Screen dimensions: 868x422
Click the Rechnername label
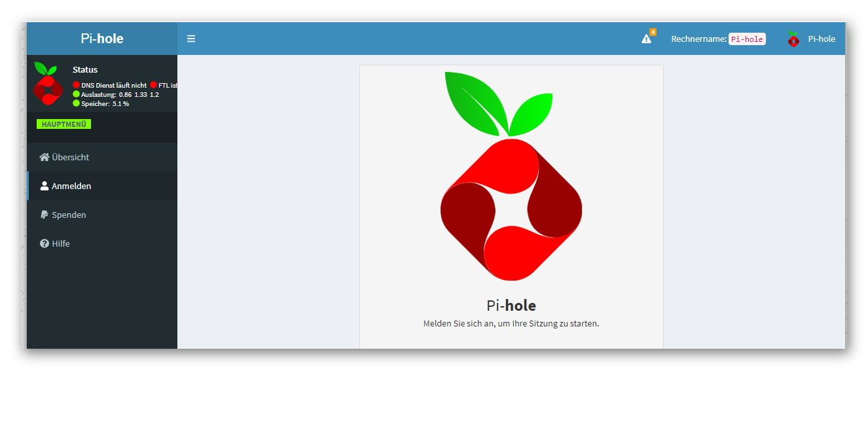(699, 39)
